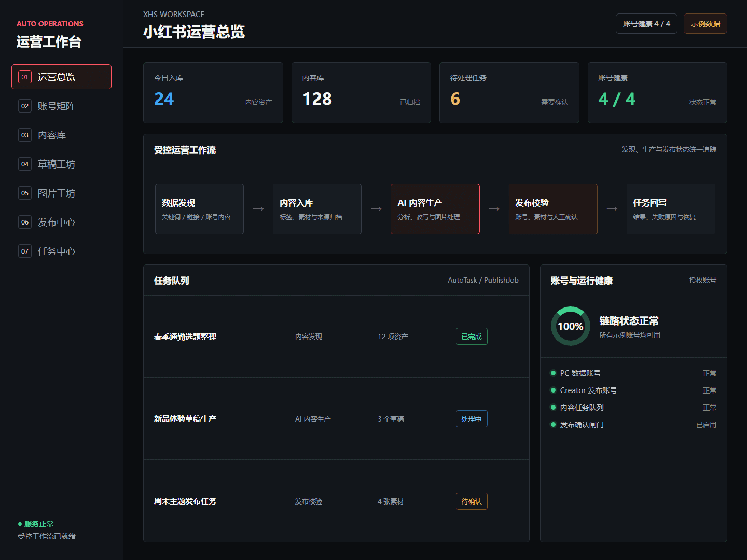Viewport: 747px width, 560px height.
Task: Click the 服务正常 status indicator
Action: click(36, 524)
